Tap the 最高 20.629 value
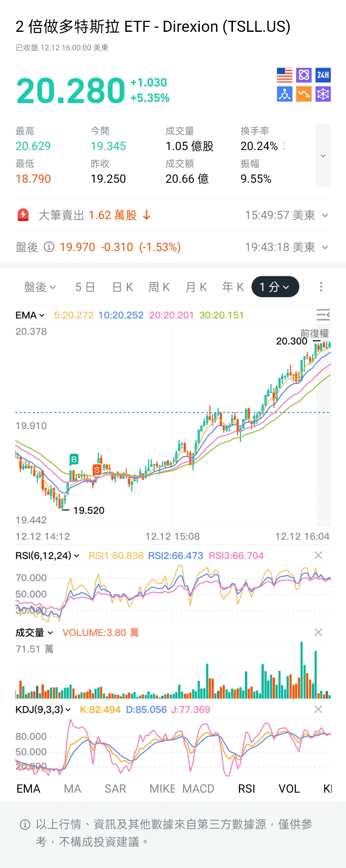Screen dimensions: 346x868 pos(33,146)
